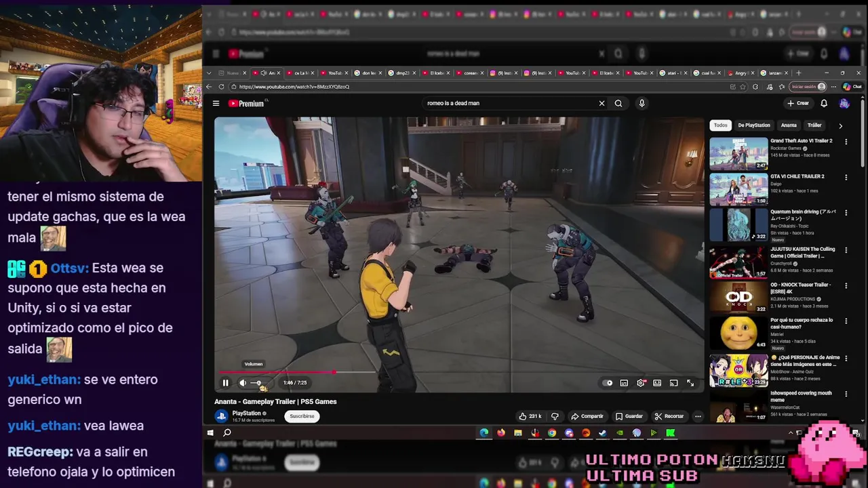Image resolution: width=868 pixels, height=488 pixels.
Task: Select the Ananta filter chip
Action: [789, 125]
